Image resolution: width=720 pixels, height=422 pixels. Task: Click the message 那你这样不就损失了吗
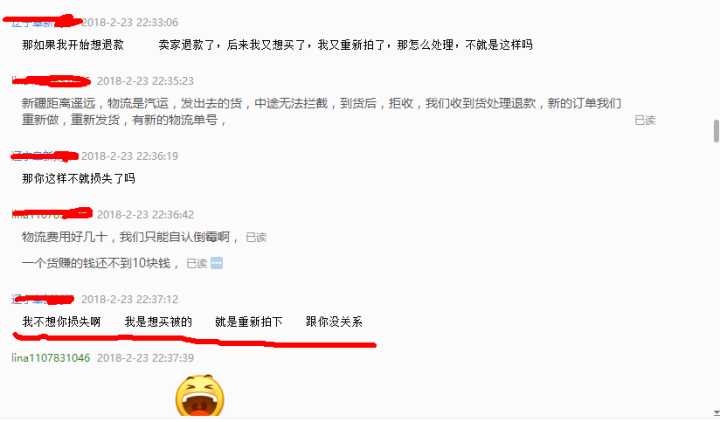(x=79, y=178)
